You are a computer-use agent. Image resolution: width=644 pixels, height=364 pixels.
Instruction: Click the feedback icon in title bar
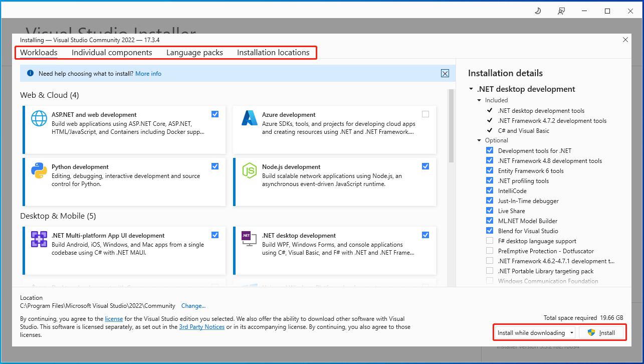coord(562,11)
